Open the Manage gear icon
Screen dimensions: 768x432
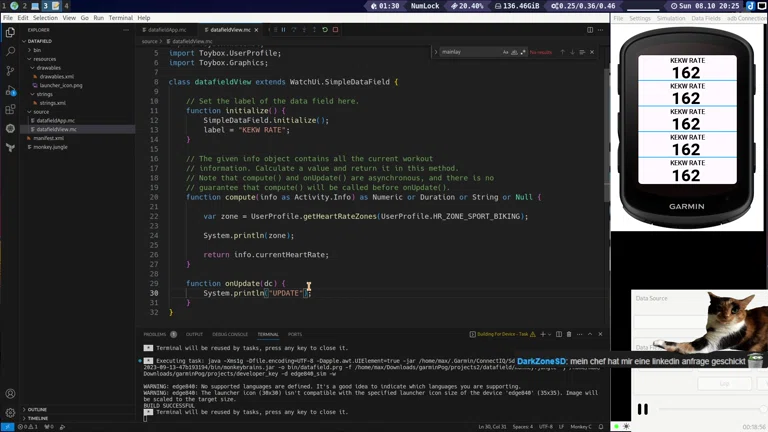11,411
